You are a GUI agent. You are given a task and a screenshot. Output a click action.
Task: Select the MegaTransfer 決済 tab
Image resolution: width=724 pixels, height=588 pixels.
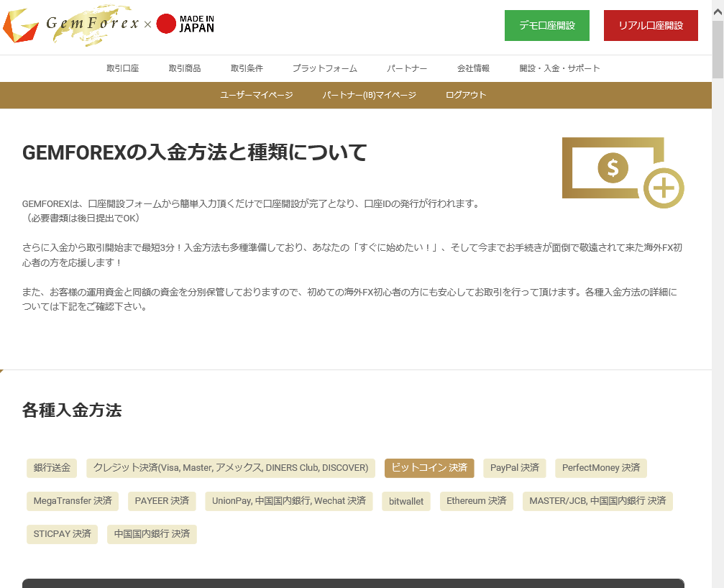[x=73, y=501]
